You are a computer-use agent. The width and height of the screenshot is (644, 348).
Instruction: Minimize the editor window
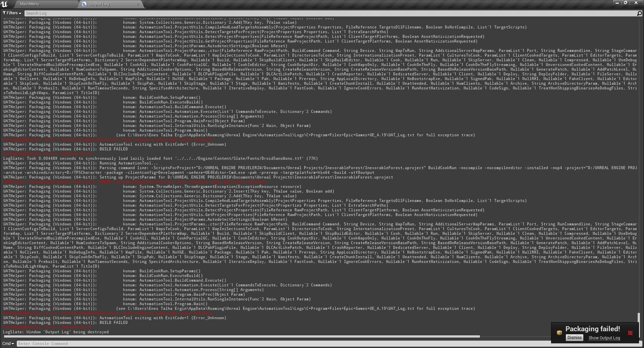[617, 3]
